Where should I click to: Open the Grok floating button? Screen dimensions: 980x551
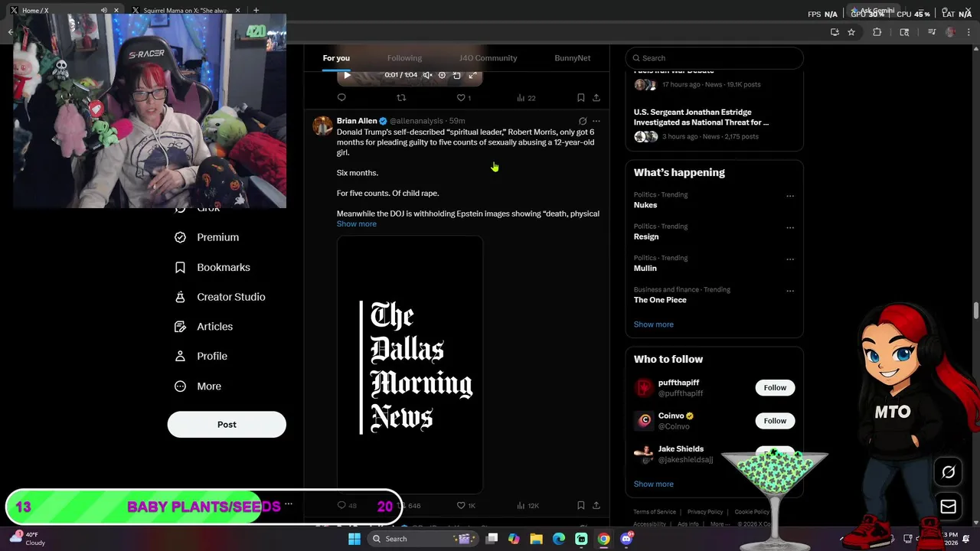[948, 473]
